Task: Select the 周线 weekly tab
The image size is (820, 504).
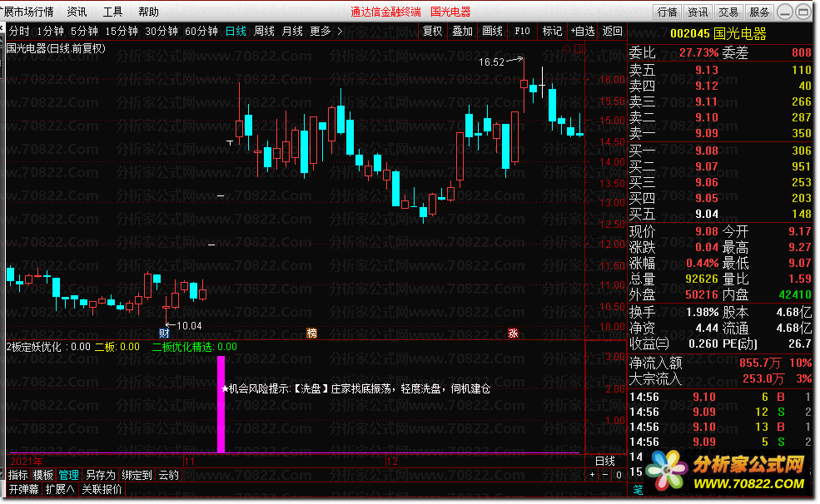Action: (x=264, y=32)
